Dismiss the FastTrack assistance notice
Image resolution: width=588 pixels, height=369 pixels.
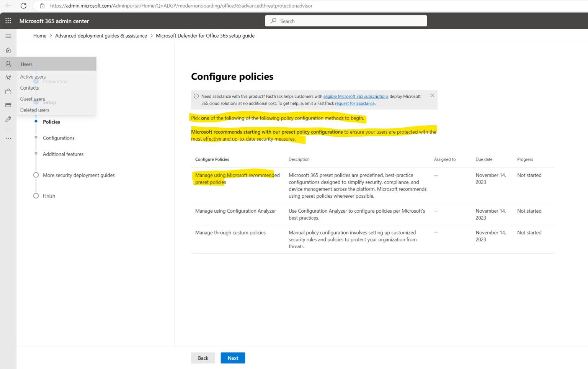(x=432, y=95)
